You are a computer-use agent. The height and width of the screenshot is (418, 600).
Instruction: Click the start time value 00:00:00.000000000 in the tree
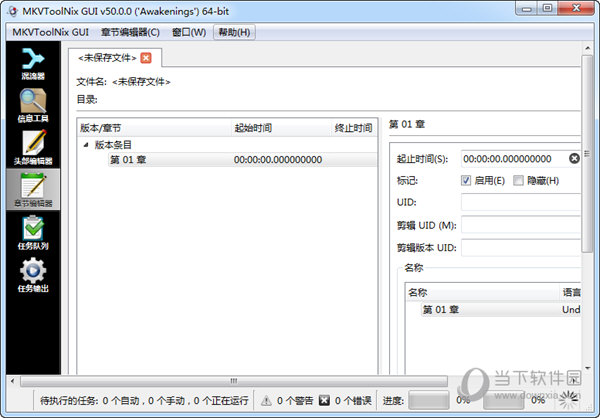tap(278, 160)
